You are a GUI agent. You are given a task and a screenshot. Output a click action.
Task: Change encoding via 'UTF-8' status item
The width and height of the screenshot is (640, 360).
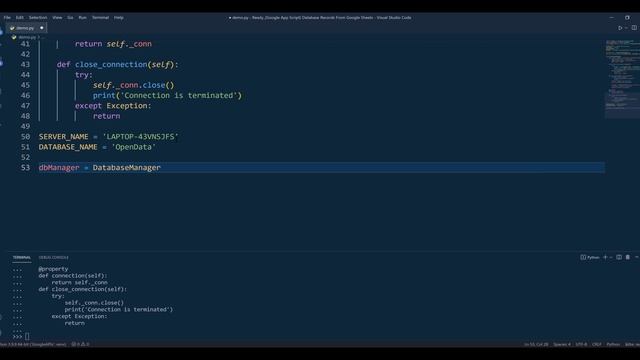[581, 344]
